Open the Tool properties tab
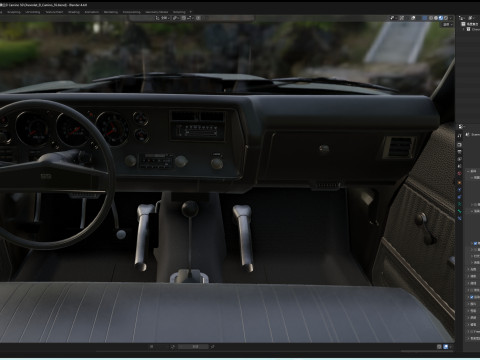 coord(459,136)
